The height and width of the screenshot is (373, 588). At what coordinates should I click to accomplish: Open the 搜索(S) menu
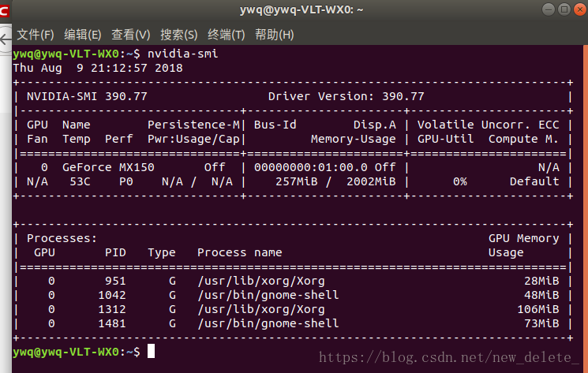[x=179, y=35]
